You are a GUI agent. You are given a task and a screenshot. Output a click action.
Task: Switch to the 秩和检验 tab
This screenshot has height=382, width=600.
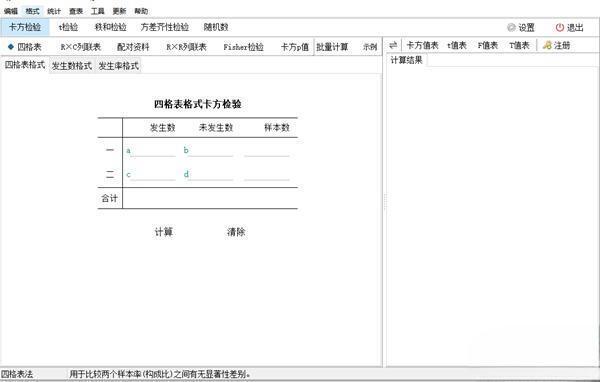click(x=110, y=27)
